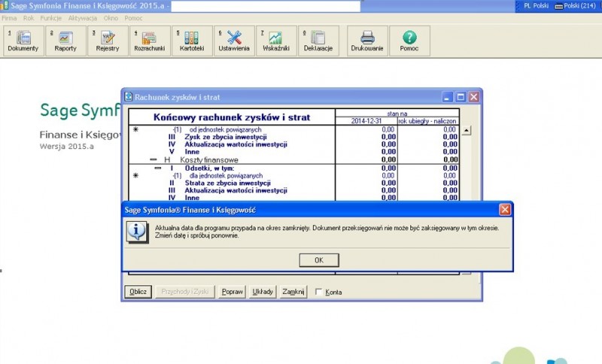Screen dimensions: 602x364
Task: Open the Dokumenty toolbar module
Action: click(23, 41)
